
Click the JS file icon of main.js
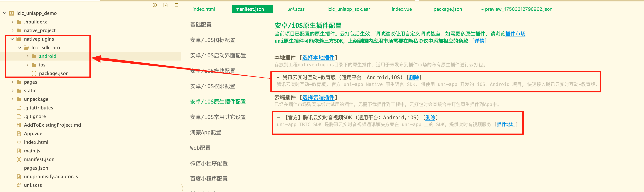19,151
